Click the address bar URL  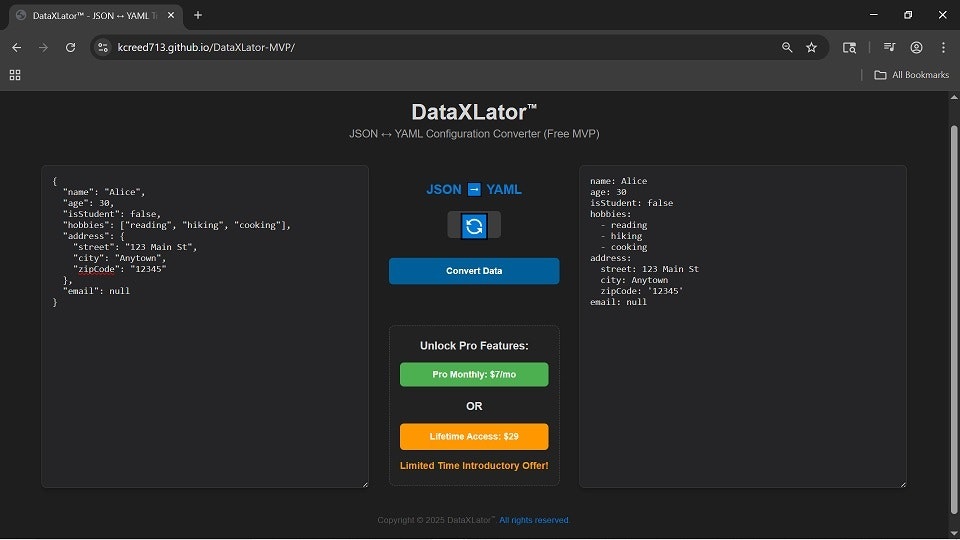click(206, 47)
